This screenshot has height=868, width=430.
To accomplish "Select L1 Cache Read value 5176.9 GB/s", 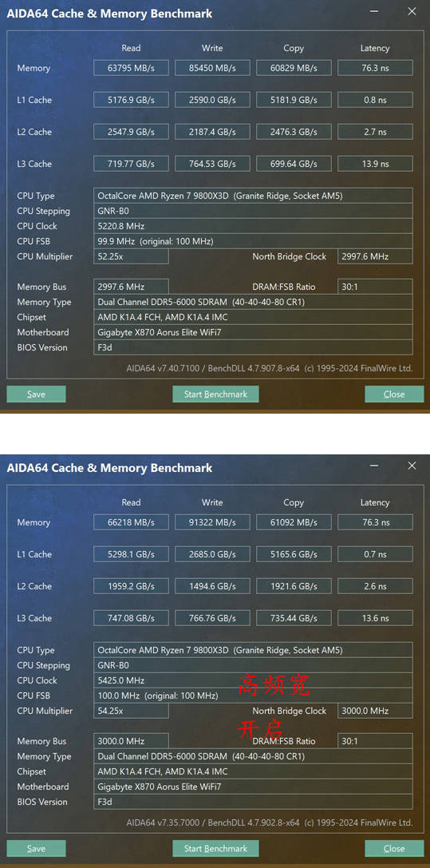I will 131,100.
